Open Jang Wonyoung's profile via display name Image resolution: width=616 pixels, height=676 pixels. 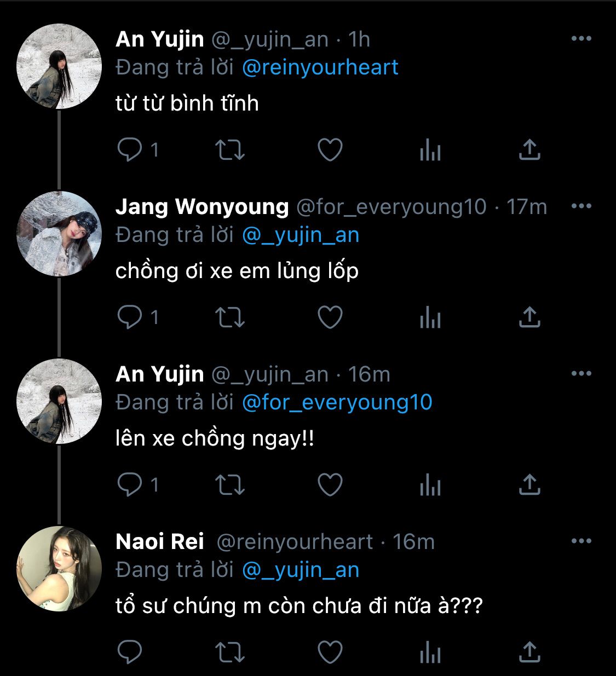tap(202, 207)
